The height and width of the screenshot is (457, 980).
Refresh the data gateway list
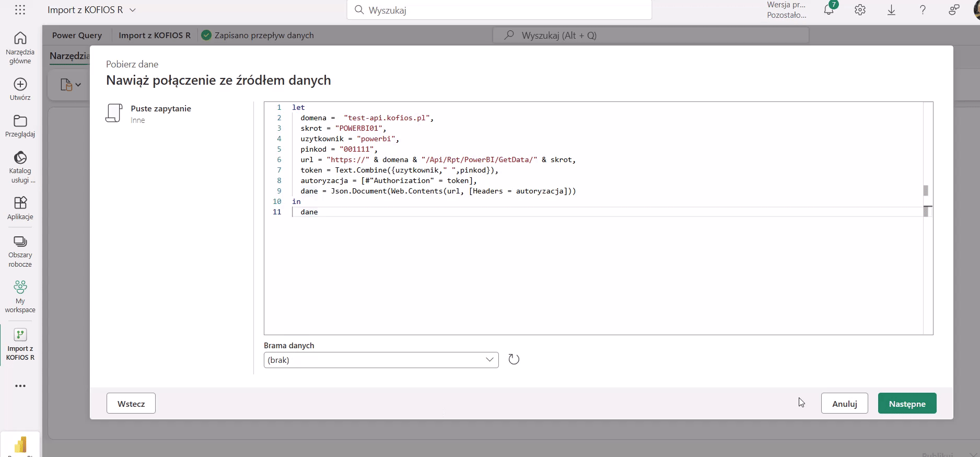click(514, 359)
